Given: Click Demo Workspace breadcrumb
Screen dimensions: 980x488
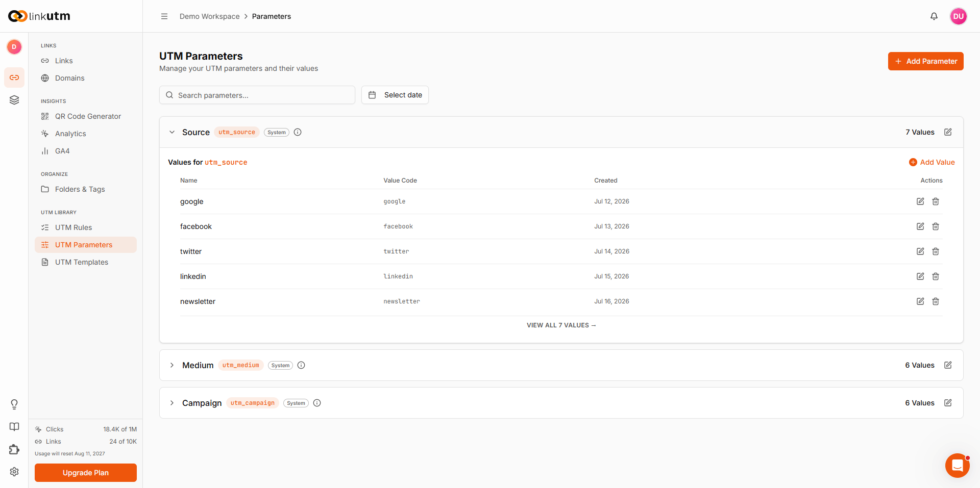Looking at the screenshot, I should pos(209,16).
